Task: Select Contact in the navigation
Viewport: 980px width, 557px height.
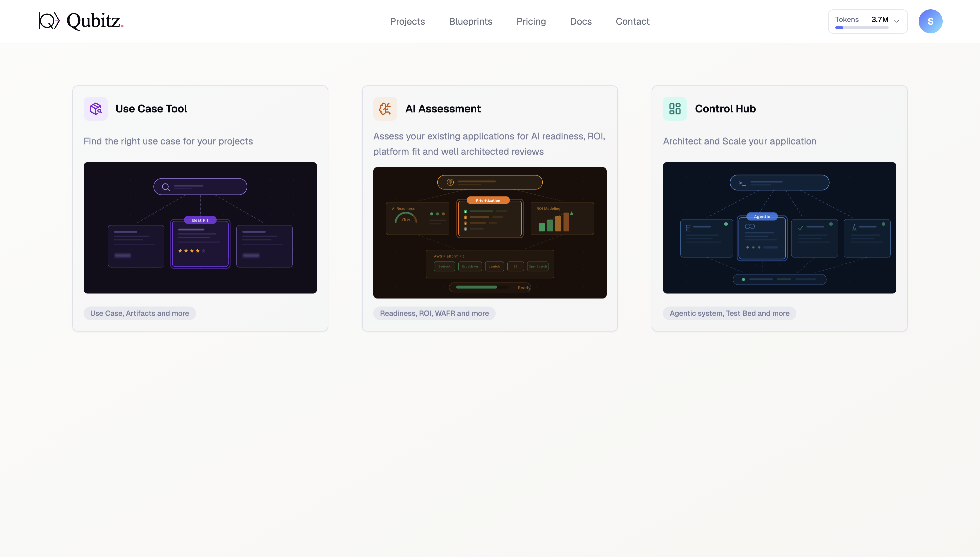Action: point(632,21)
